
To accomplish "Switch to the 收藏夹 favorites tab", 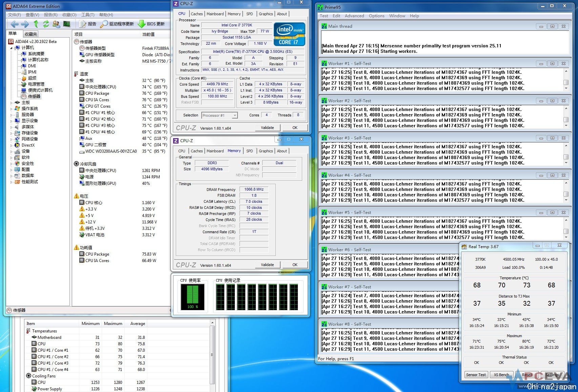I will pyautogui.click(x=31, y=34).
